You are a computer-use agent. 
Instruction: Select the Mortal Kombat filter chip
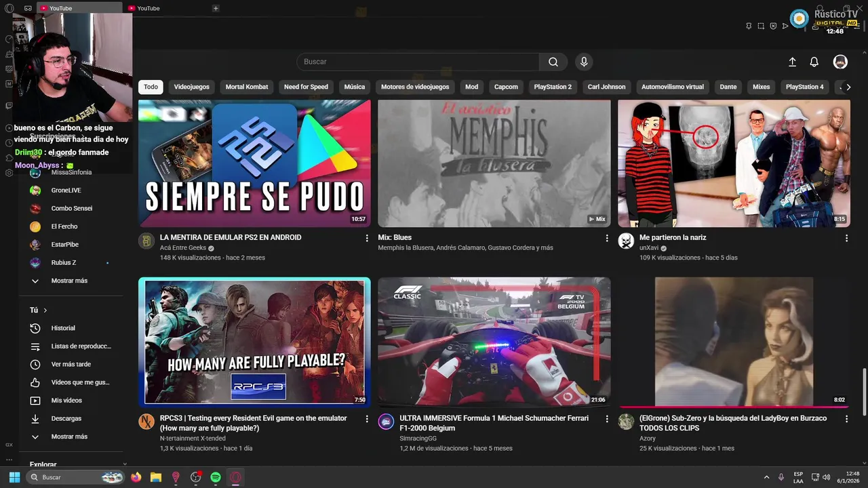pos(247,87)
